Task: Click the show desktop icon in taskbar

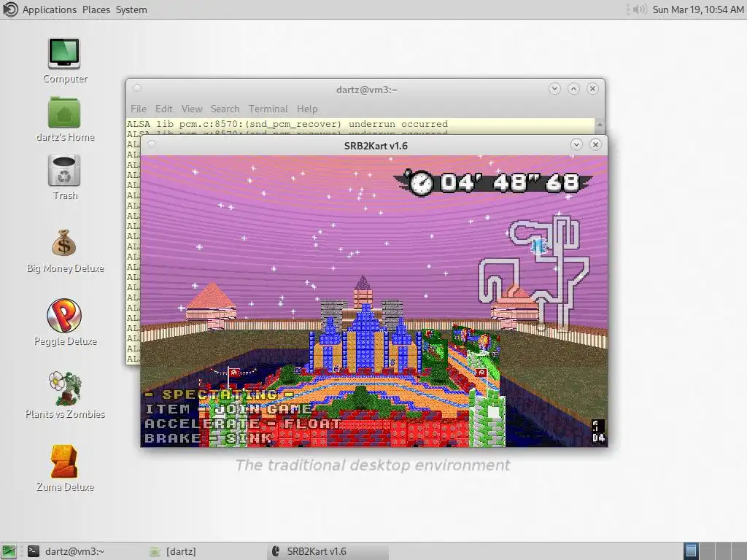Action: pos(9,551)
